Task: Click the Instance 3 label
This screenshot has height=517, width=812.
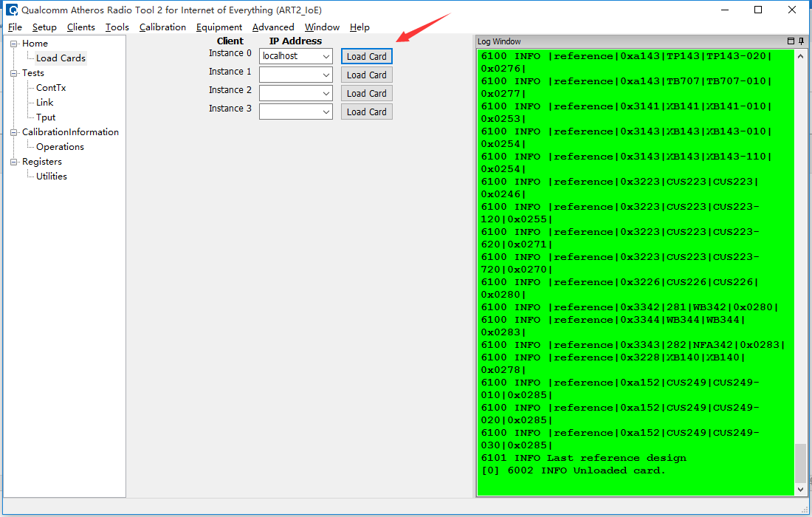Action: [230, 109]
